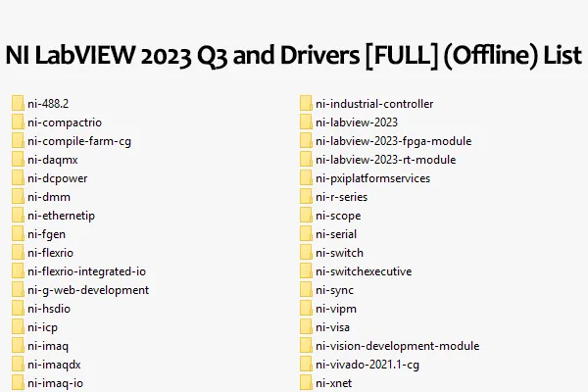Open the ni-labview-2023 folder icon
This screenshot has height=392, width=588.
click(306, 122)
